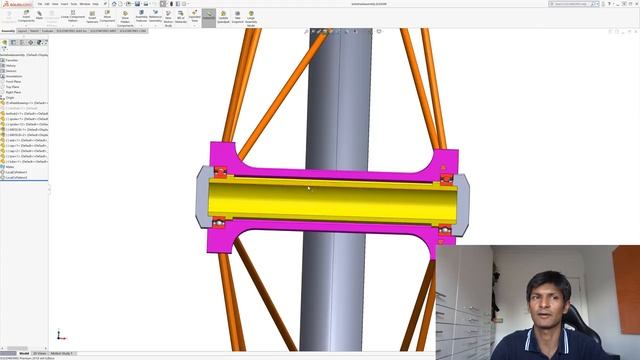
Task: Switch to the Assembly ribbon tab
Action: (8, 31)
